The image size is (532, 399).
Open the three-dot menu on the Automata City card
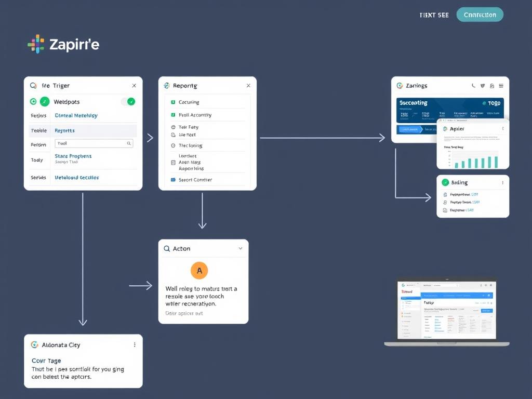(x=134, y=344)
